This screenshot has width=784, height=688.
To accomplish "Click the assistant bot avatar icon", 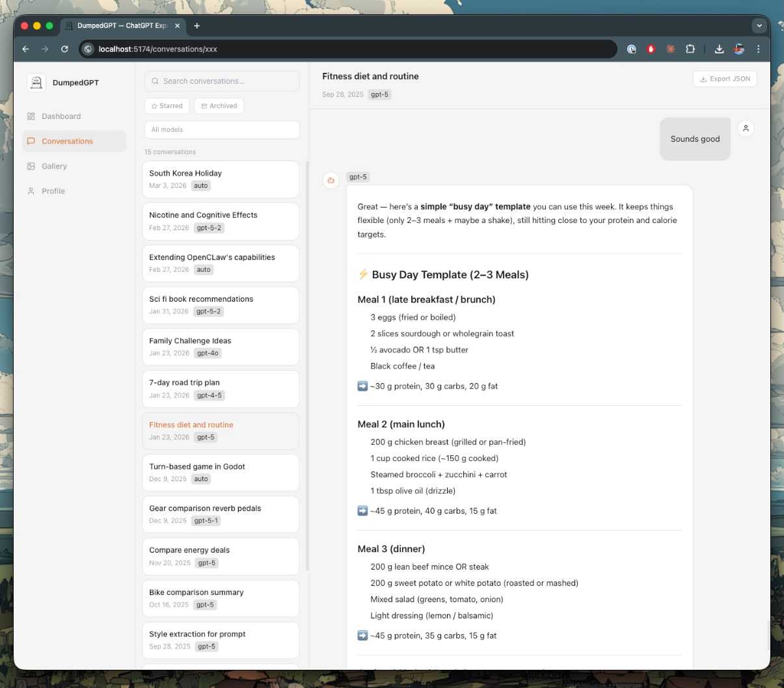I will pos(331,180).
